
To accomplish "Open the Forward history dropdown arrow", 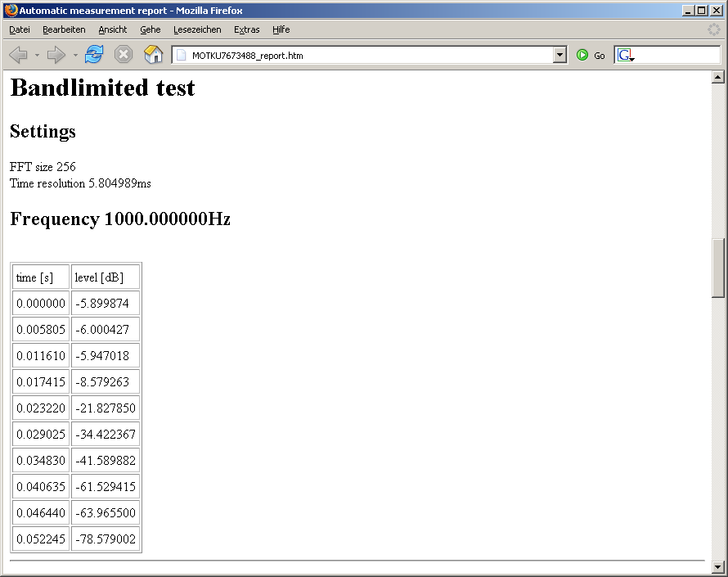I will (x=75, y=56).
